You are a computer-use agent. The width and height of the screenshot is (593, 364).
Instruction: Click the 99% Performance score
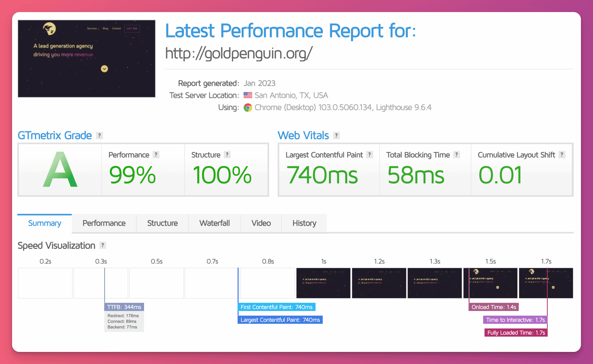coord(132,175)
